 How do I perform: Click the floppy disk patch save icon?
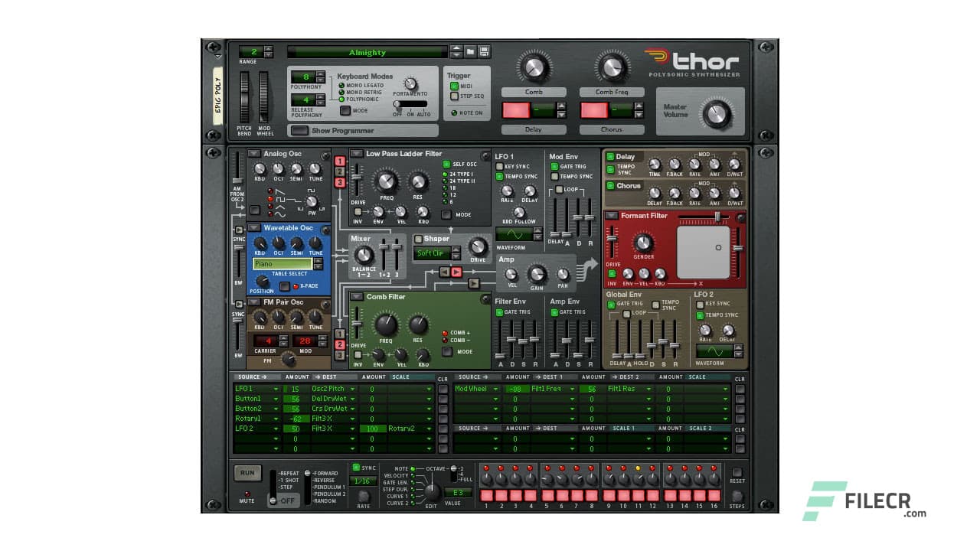pyautogui.click(x=484, y=51)
